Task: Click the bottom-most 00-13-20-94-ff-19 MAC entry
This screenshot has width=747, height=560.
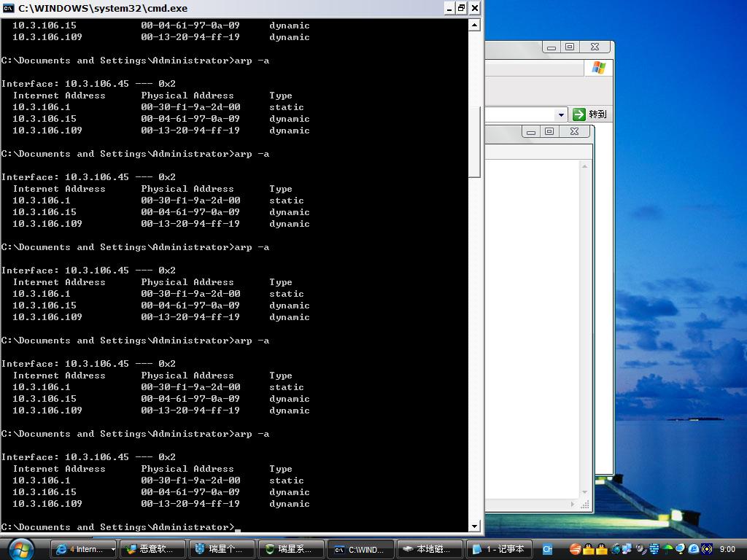Action: pos(190,504)
